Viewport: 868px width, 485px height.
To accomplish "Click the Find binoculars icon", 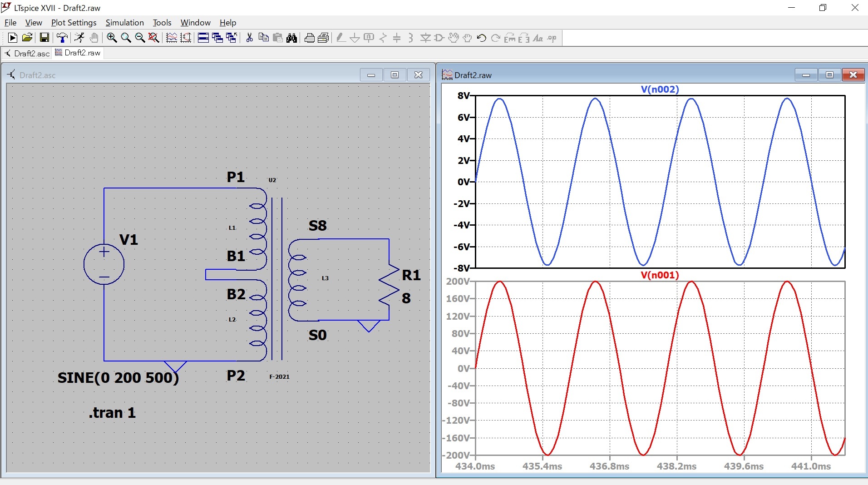I will pos(292,38).
